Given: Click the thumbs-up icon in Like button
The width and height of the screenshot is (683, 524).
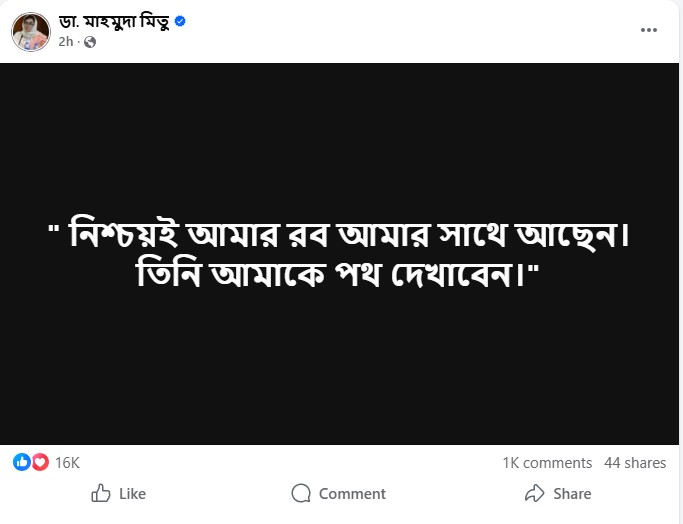Looking at the screenshot, I should point(101,493).
